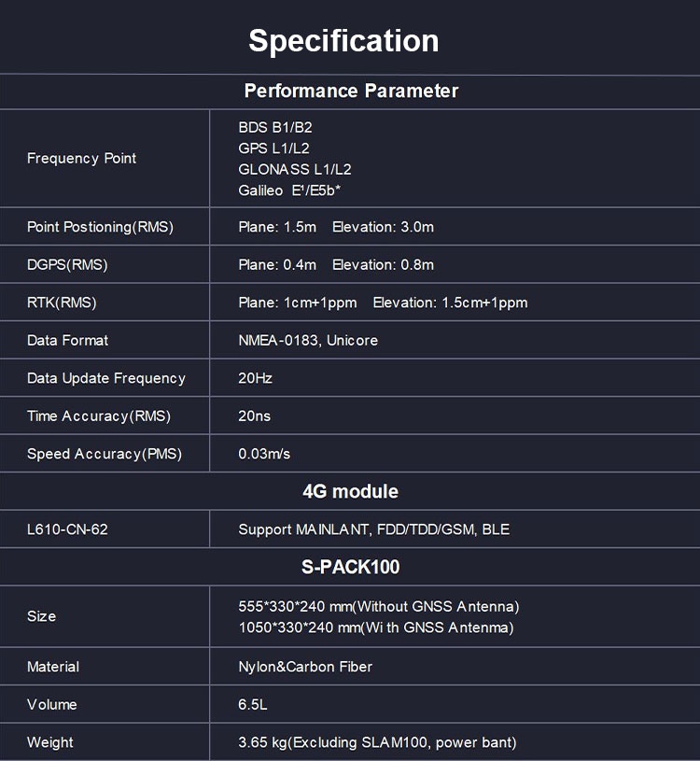Click the Point Postioning(RMS) label
This screenshot has width=700, height=761.
click(100, 228)
